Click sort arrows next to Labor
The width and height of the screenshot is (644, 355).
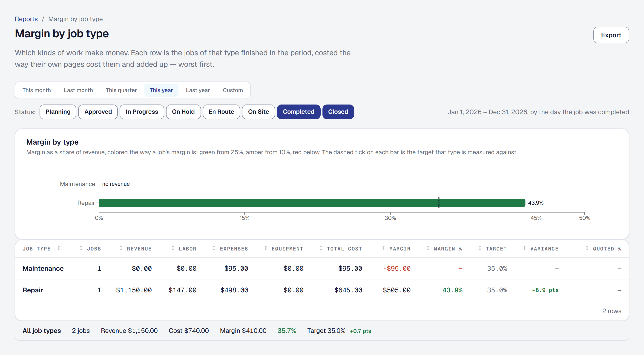[x=173, y=248]
